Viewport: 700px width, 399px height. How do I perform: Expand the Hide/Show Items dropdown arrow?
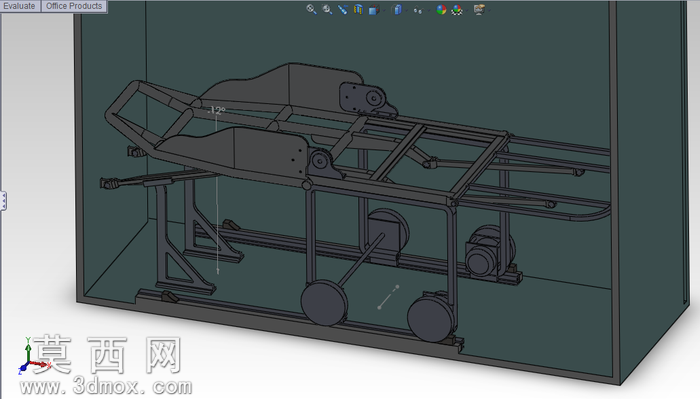click(428, 10)
